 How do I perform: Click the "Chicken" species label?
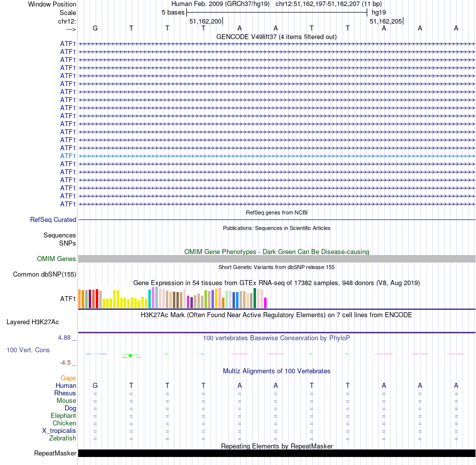[x=64, y=423]
